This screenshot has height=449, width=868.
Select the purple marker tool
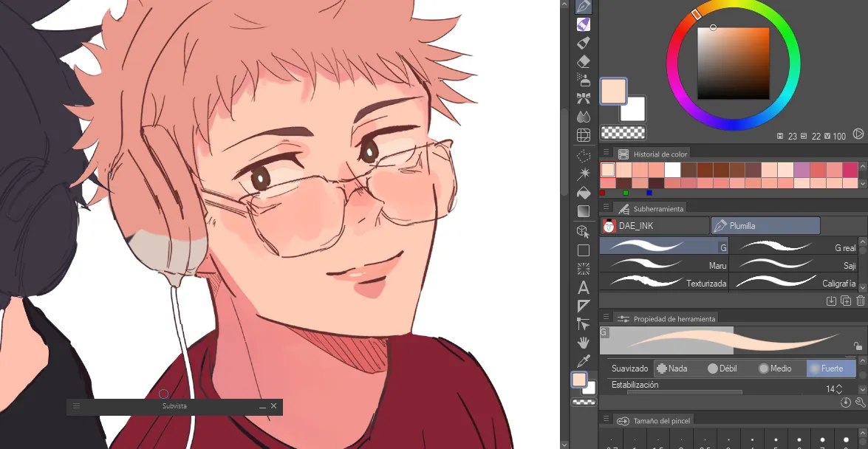point(583,24)
